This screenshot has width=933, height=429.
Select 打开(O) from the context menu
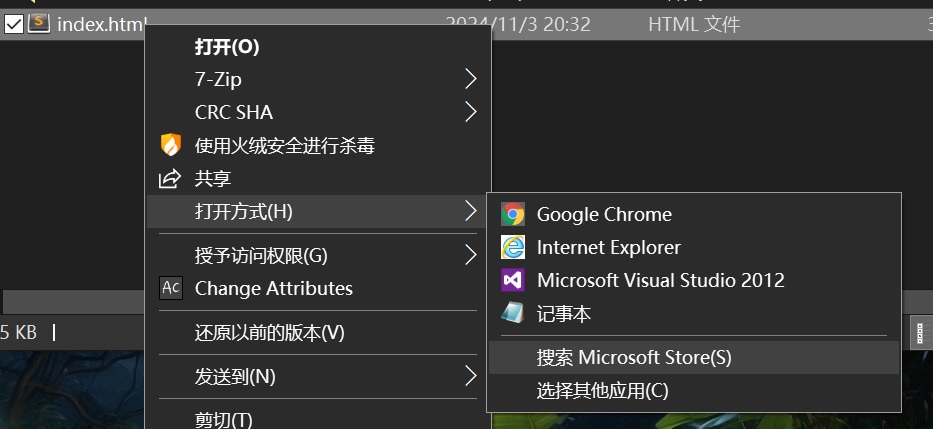point(227,46)
